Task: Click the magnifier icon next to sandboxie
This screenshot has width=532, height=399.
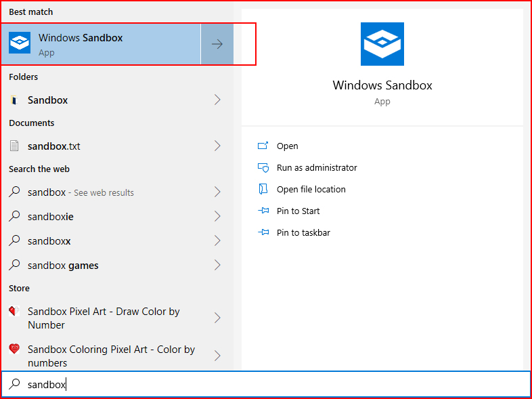Action: (x=14, y=216)
